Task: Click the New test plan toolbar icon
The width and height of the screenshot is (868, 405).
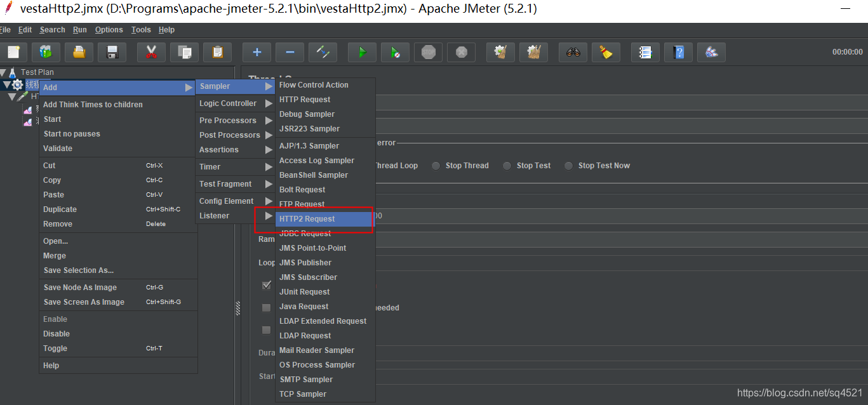Action: point(13,52)
